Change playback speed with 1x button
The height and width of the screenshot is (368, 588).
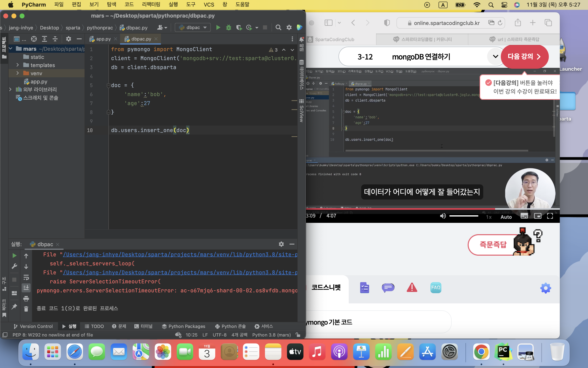coord(489,217)
